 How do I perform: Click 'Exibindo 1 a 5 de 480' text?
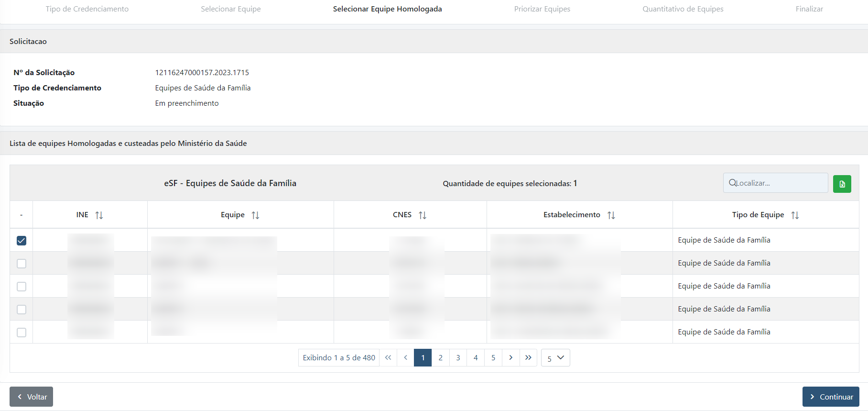pos(339,358)
